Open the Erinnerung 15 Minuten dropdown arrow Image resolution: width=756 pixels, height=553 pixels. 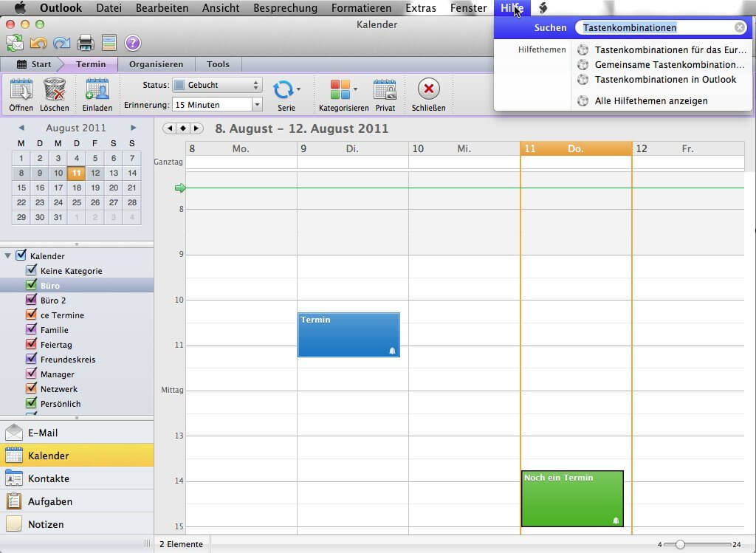(257, 105)
